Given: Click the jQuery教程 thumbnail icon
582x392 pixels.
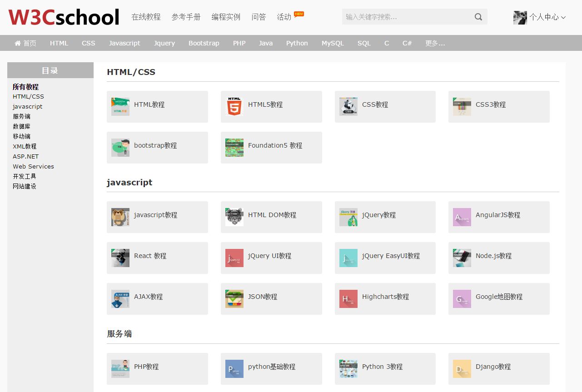Looking at the screenshot, I should coord(348,217).
